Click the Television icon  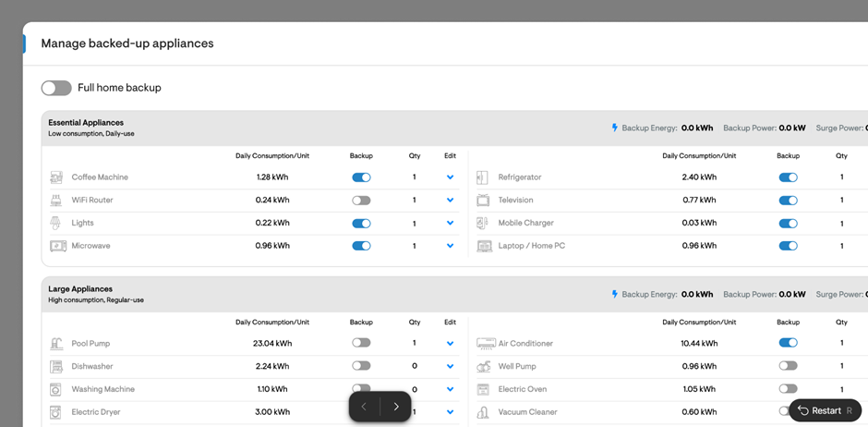[x=483, y=200]
